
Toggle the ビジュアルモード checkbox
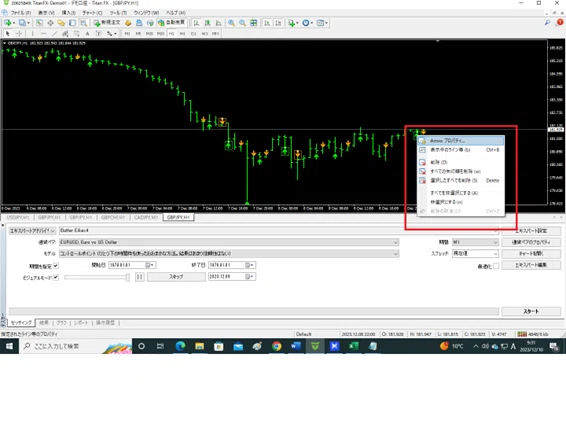coord(56,278)
